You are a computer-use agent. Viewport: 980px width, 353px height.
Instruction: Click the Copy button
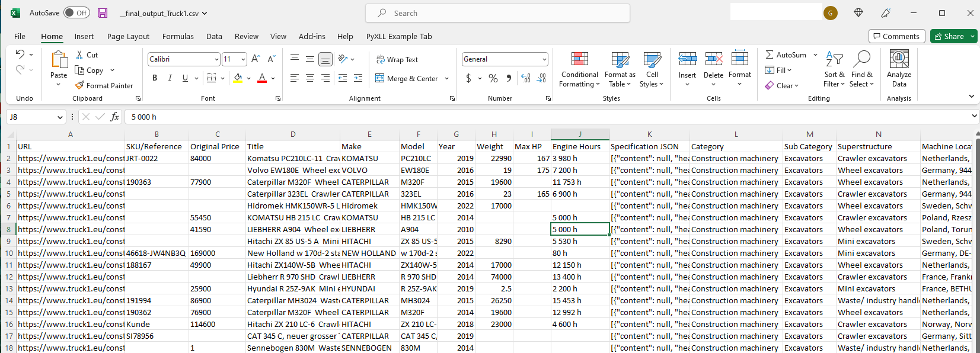(90, 70)
